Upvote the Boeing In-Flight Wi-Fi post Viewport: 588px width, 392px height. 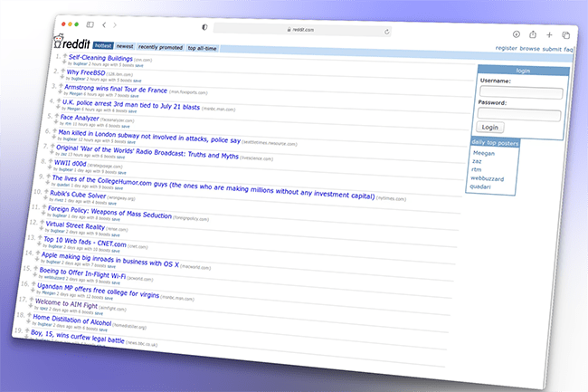[36, 269]
